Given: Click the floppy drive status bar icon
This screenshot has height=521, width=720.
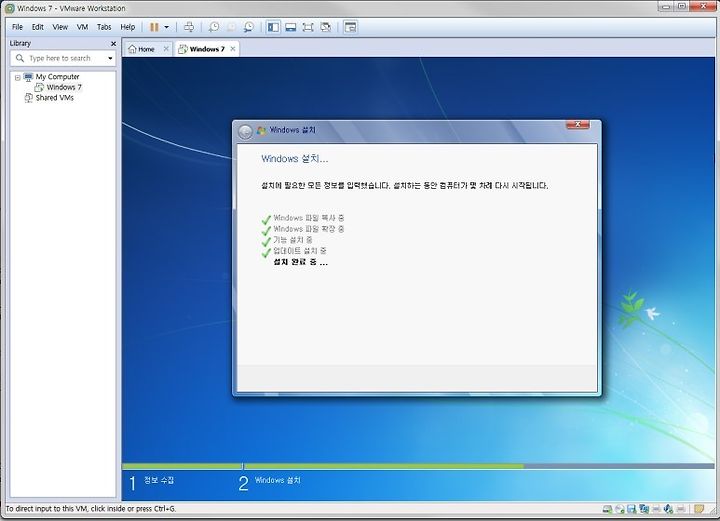Looking at the screenshot, I should [x=632, y=509].
